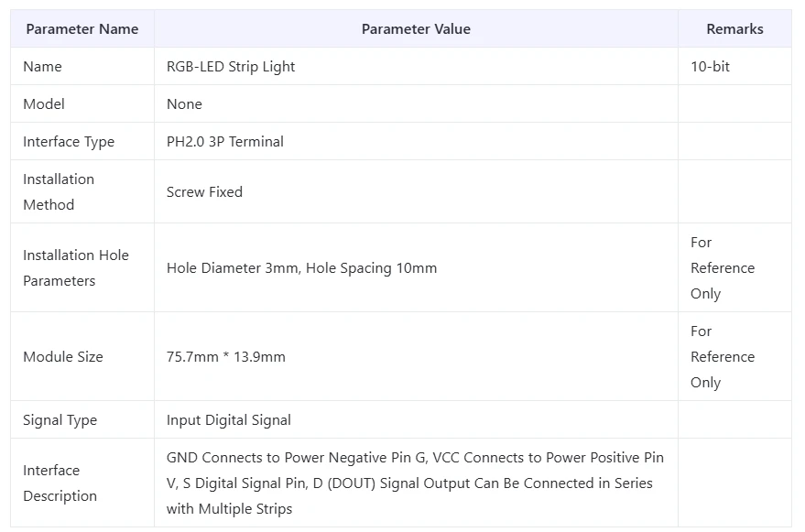Image resolution: width=805 pixels, height=532 pixels.
Task: Click the "Input Digital Signal" value
Action: pyautogui.click(x=229, y=420)
